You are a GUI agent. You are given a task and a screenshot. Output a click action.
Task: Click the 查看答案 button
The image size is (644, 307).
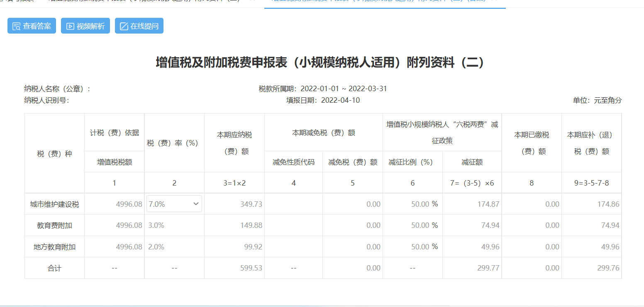pyautogui.click(x=32, y=26)
